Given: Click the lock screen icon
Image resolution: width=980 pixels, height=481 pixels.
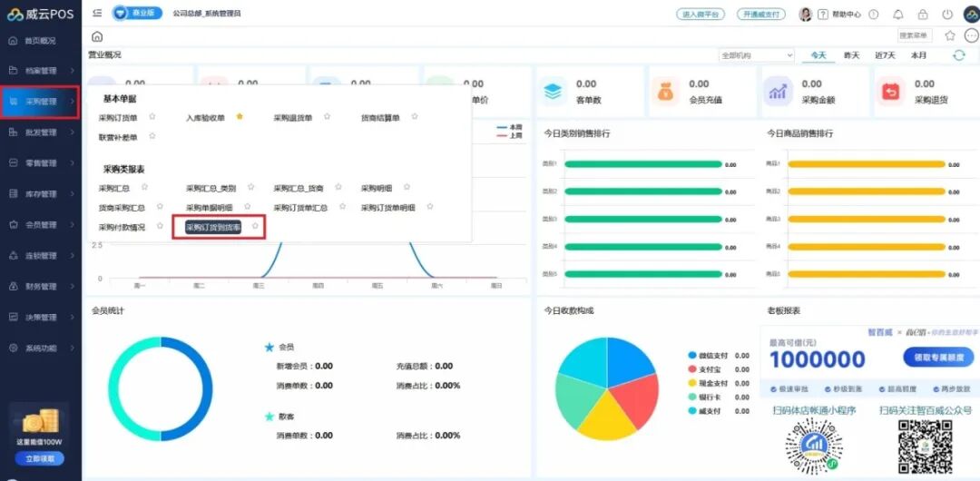Looking at the screenshot, I should [x=923, y=15].
